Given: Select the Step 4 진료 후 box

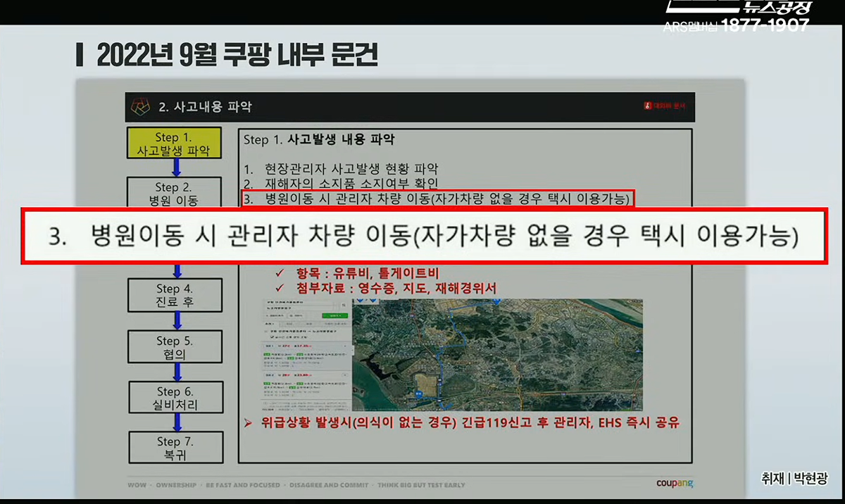Looking at the screenshot, I should click(x=174, y=295).
